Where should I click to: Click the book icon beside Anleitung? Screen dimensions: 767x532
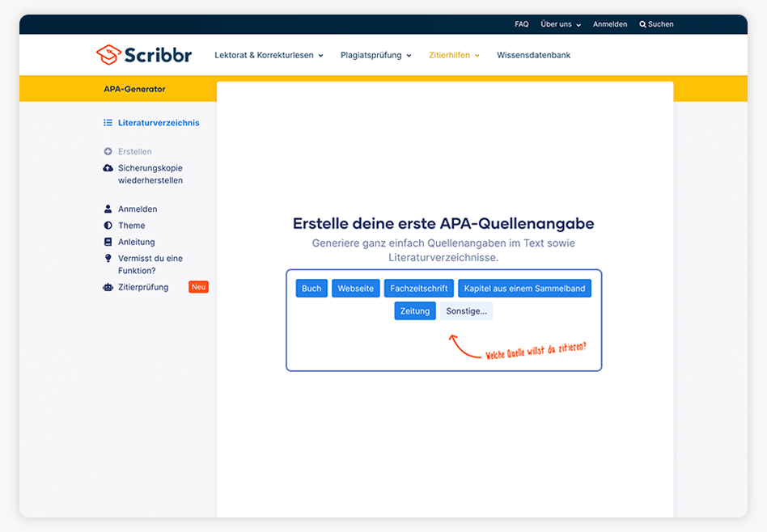coord(108,242)
